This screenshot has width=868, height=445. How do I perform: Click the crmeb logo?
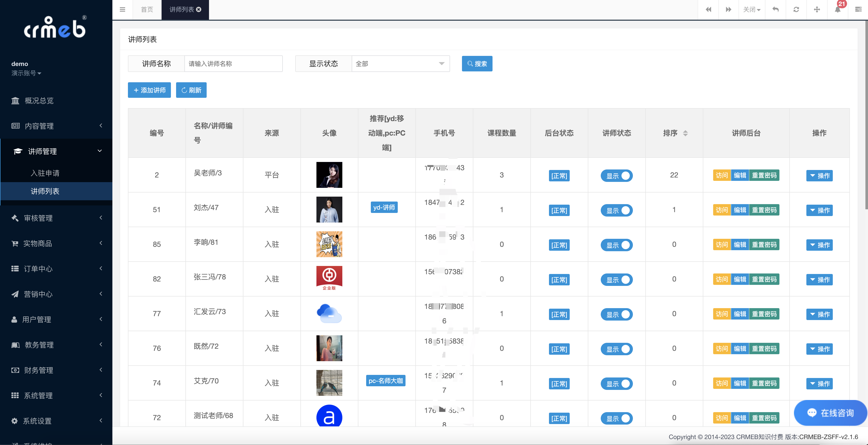point(55,27)
